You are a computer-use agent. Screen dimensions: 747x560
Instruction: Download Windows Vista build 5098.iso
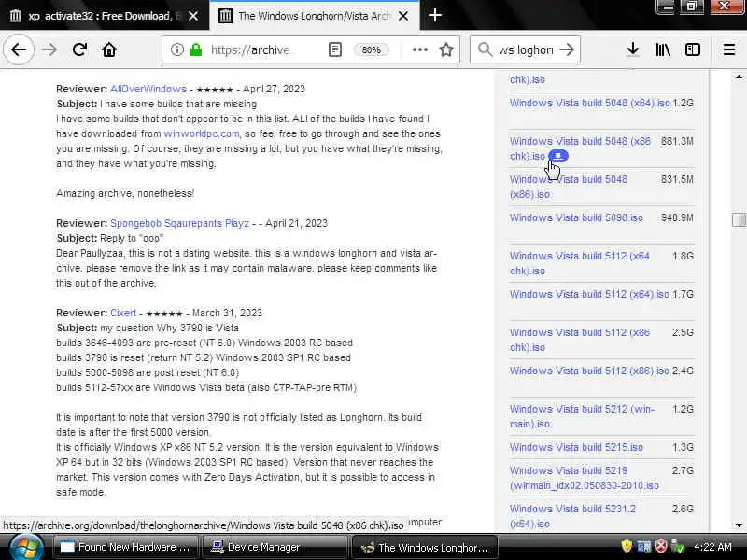coord(576,217)
